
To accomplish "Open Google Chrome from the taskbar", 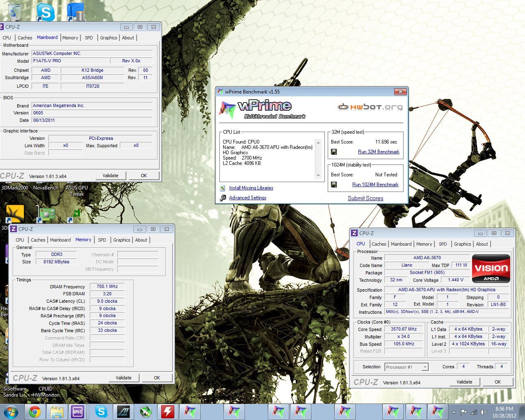I will click(x=35, y=411).
